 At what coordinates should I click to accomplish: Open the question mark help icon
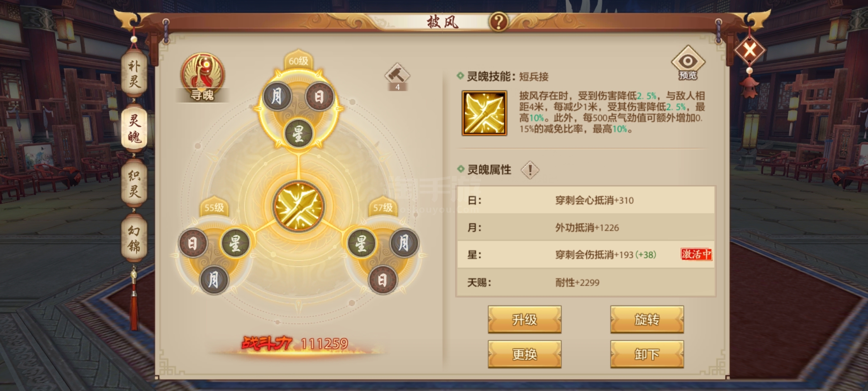(499, 22)
